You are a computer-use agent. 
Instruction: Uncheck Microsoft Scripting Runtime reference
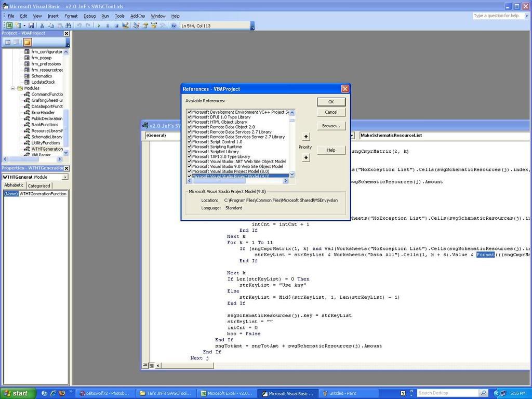coord(190,147)
